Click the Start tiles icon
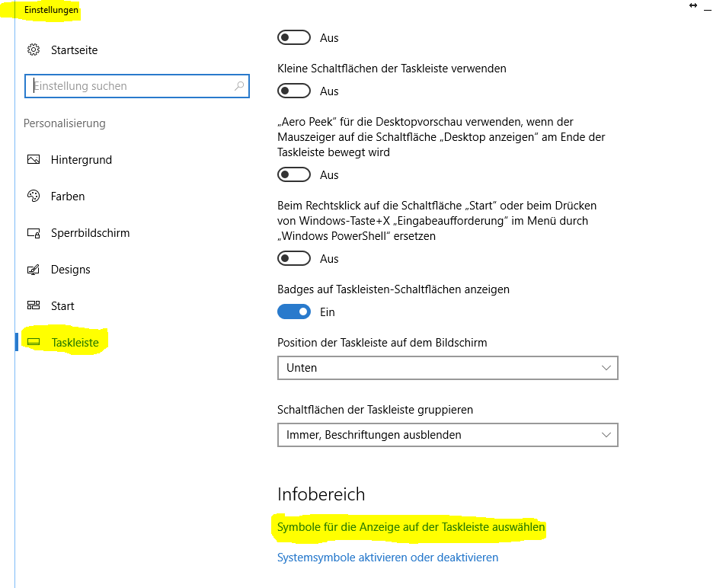Image resolution: width=726 pixels, height=588 pixels. pyautogui.click(x=34, y=305)
